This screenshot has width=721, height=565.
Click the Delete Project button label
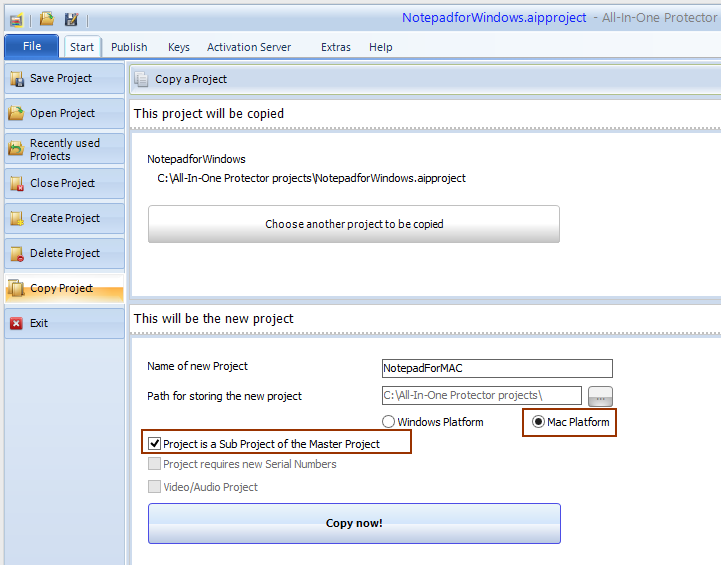point(65,253)
